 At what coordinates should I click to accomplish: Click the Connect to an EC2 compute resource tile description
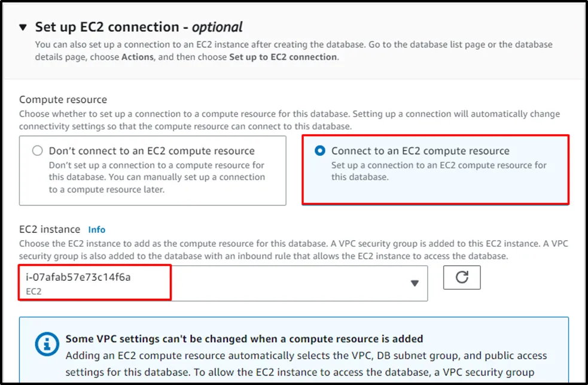[x=438, y=171]
